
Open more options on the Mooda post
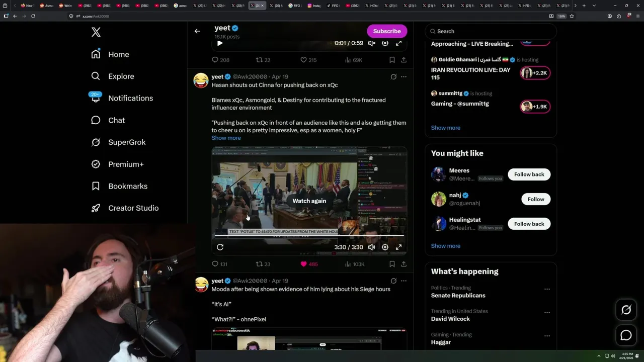point(404,281)
